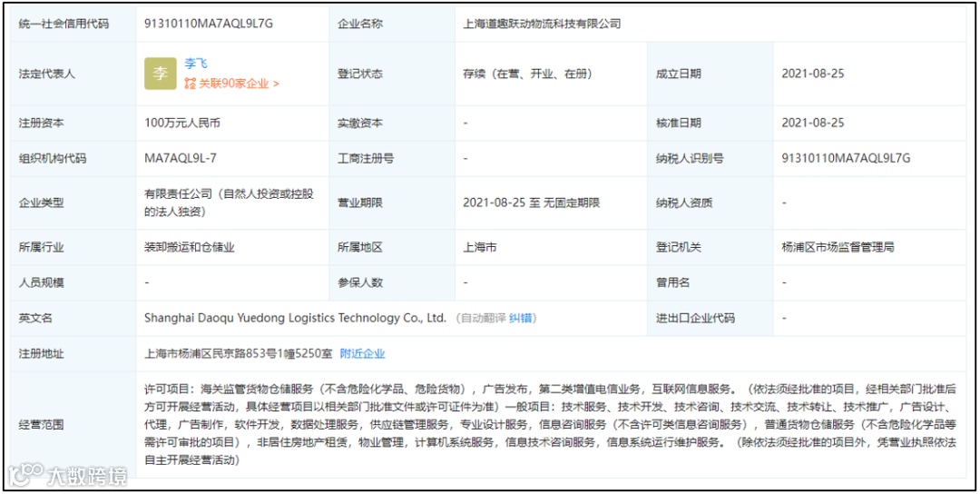Click the 曾用名 label cell
Screen dimensions: 980x494
(710, 282)
